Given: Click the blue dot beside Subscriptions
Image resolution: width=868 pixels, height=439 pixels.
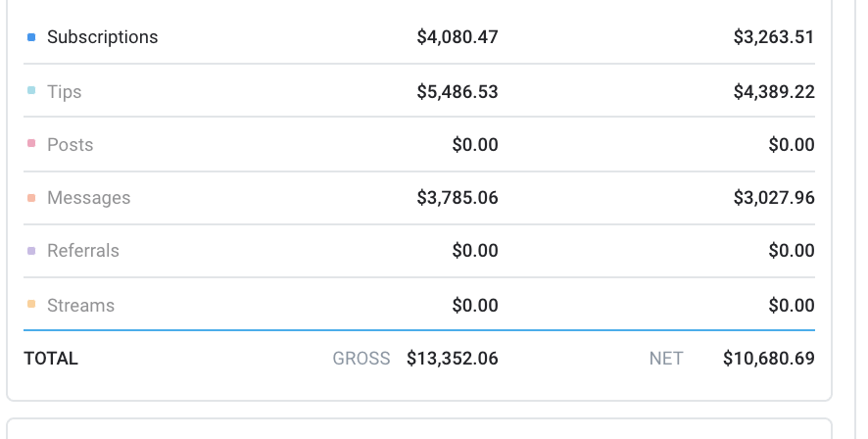Looking at the screenshot, I should pos(31,37).
